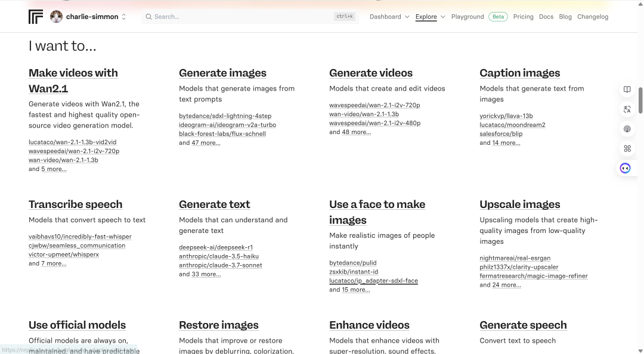Click the Replicate logo icon
The height and width of the screenshot is (354, 644).
(36, 17)
